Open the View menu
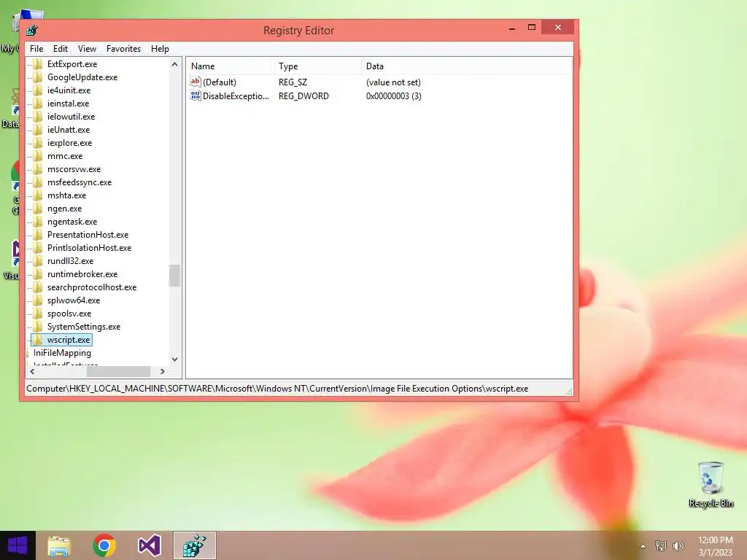Viewport: 747px width, 560px height. click(87, 49)
